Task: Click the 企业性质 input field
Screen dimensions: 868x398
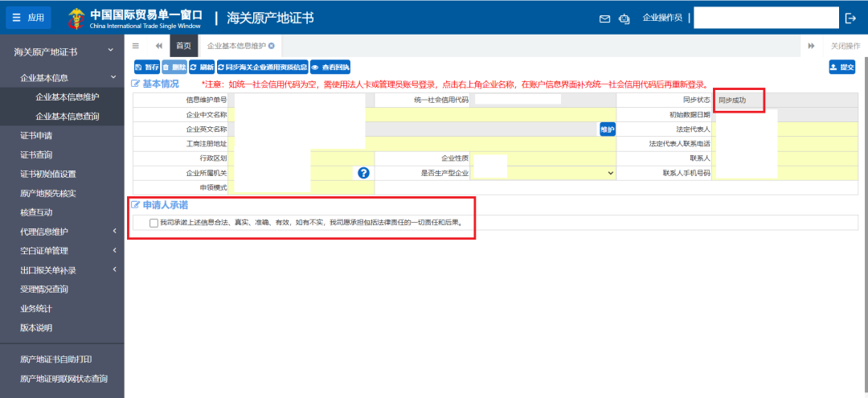Action: (x=543, y=158)
